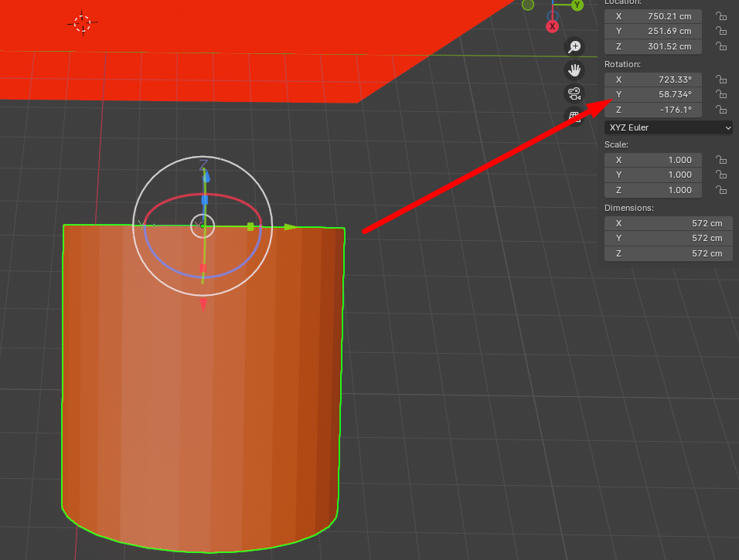This screenshot has width=739, height=560.
Task: Toggle lock on Rotation Y
Action: coord(721,94)
